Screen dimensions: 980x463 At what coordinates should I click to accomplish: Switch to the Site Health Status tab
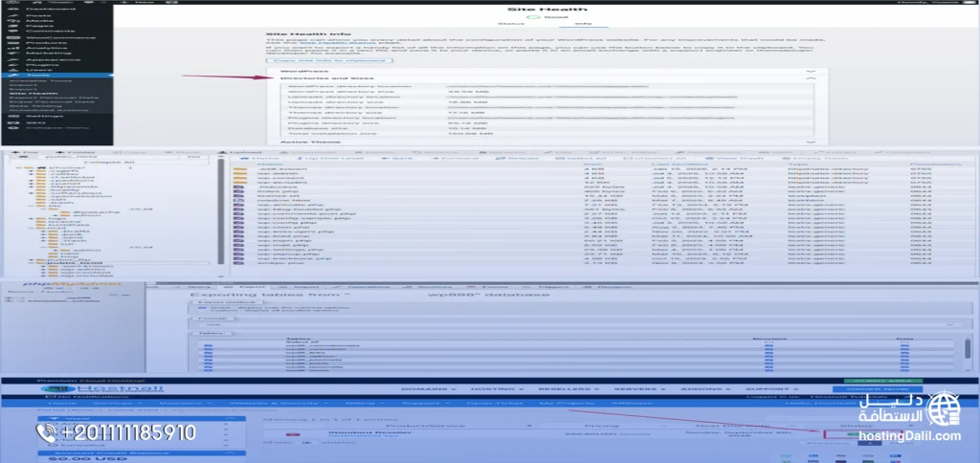[x=509, y=24]
